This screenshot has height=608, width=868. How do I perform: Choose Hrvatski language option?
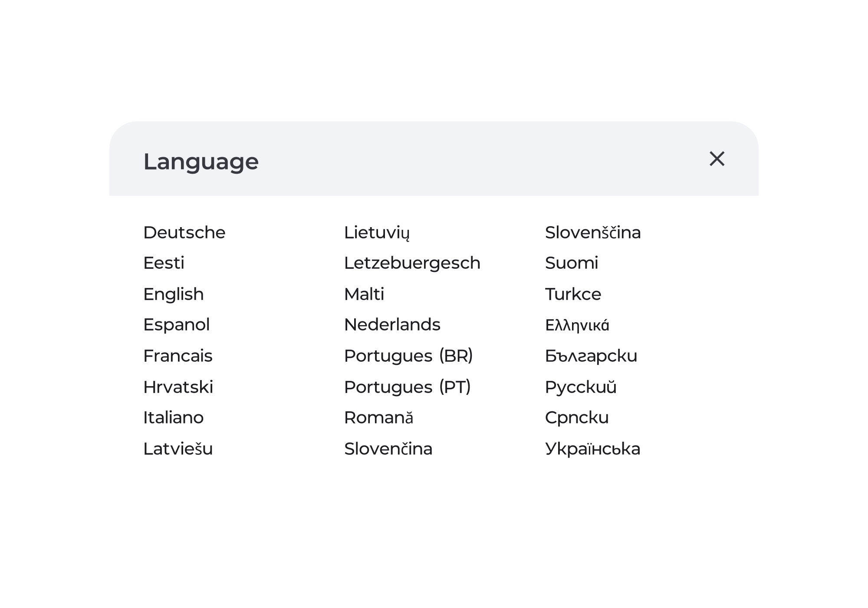[x=178, y=387]
